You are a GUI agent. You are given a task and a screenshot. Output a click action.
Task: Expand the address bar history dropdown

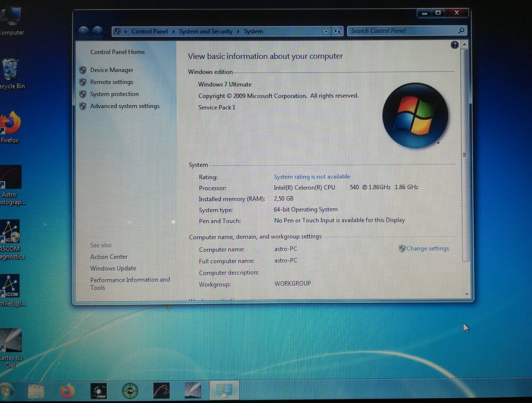tap(326, 31)
